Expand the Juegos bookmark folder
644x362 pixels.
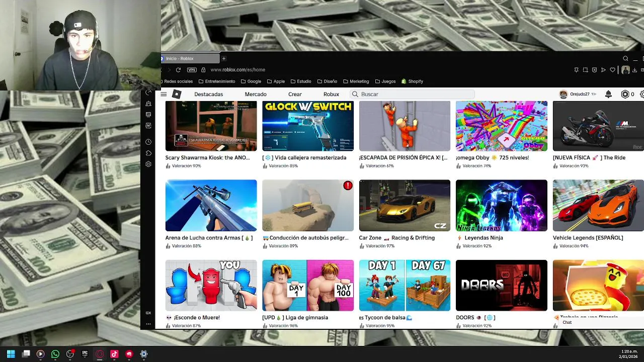385,81
